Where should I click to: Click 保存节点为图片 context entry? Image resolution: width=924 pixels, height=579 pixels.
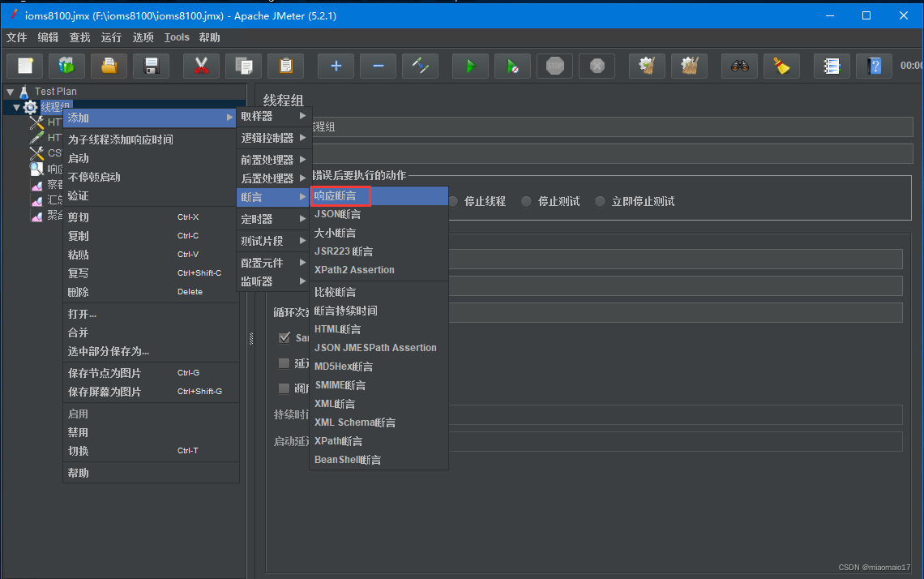pyautogui.click(x=150, y=373)
